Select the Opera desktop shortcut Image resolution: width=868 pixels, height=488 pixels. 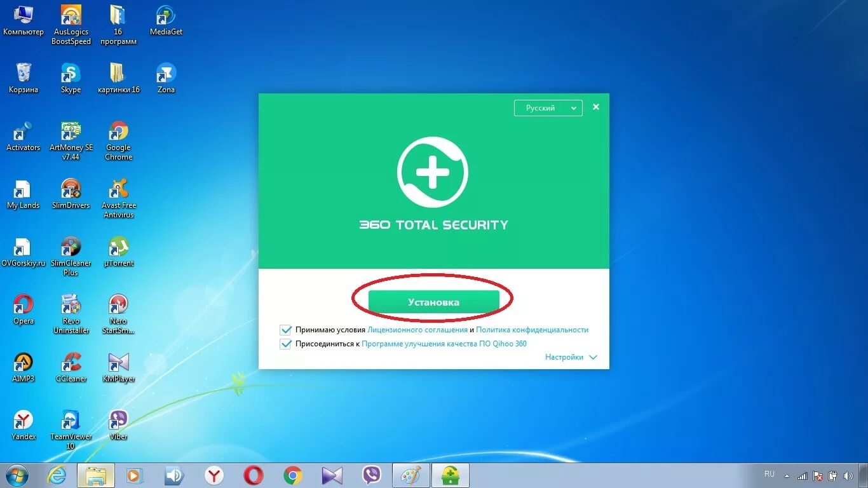[x=24, y=309]
